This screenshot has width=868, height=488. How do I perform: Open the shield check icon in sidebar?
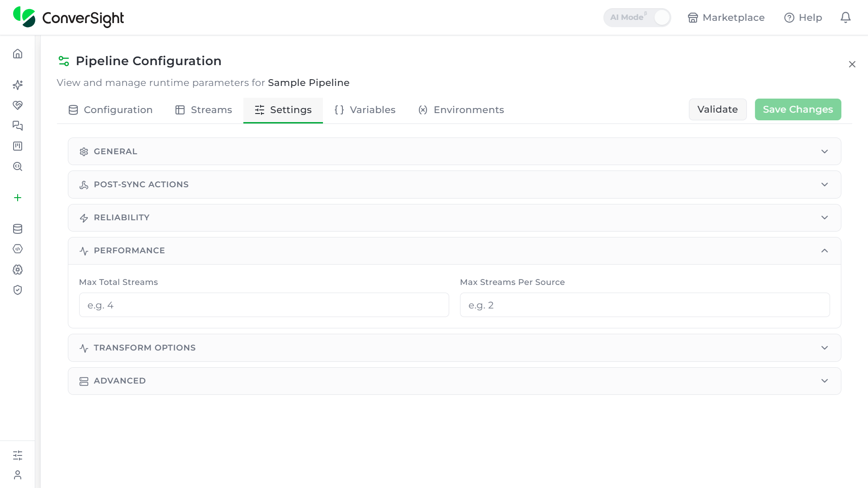pyautogui.click(x=18, y=290)
